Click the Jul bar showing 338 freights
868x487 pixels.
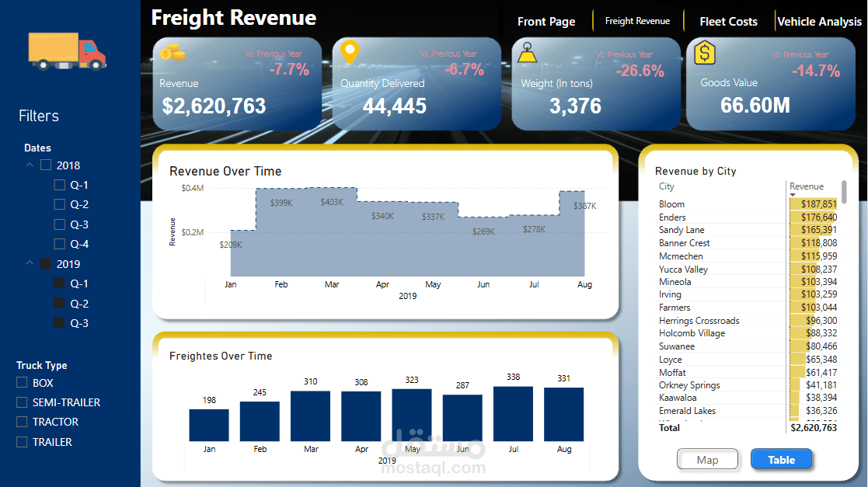(x=513, y=414)
